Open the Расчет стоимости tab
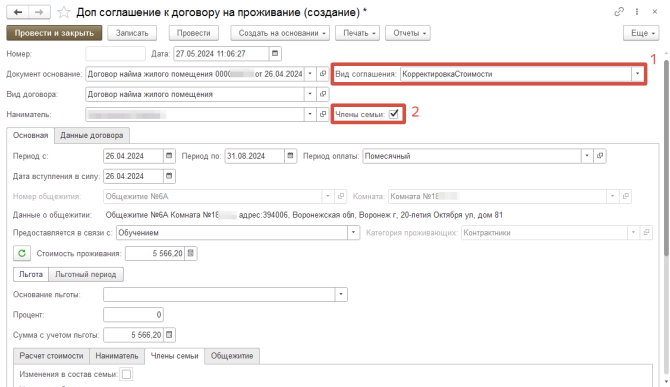The height and width of the screenshot is (387, 670). click(x=51, y=356)
